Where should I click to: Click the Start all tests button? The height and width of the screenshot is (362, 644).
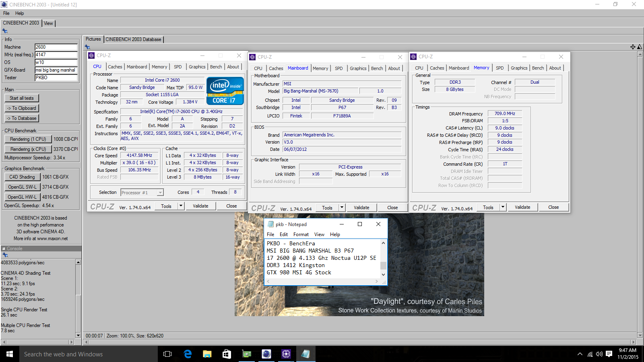click(22, 98)
